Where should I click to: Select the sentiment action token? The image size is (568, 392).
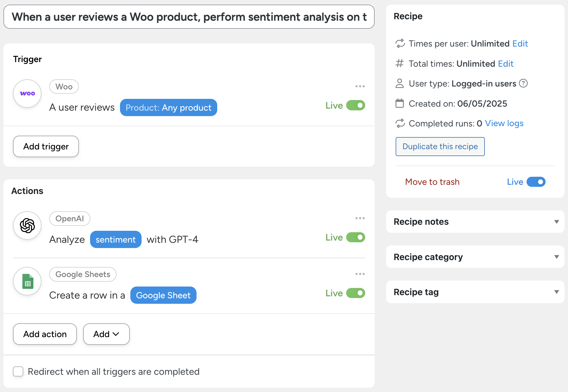click(x=115, y=239)
